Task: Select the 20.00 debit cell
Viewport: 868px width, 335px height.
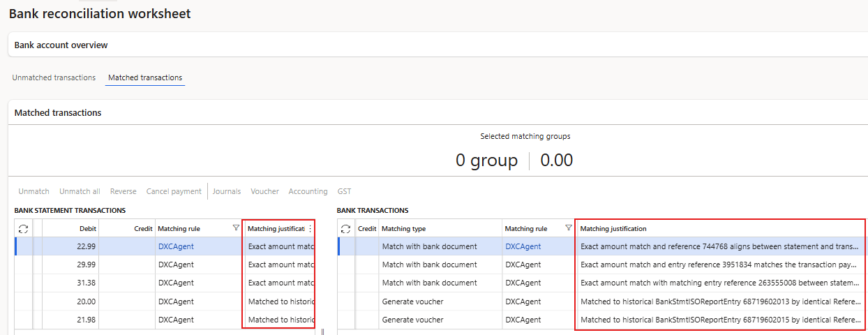Action: pos(70,301)
